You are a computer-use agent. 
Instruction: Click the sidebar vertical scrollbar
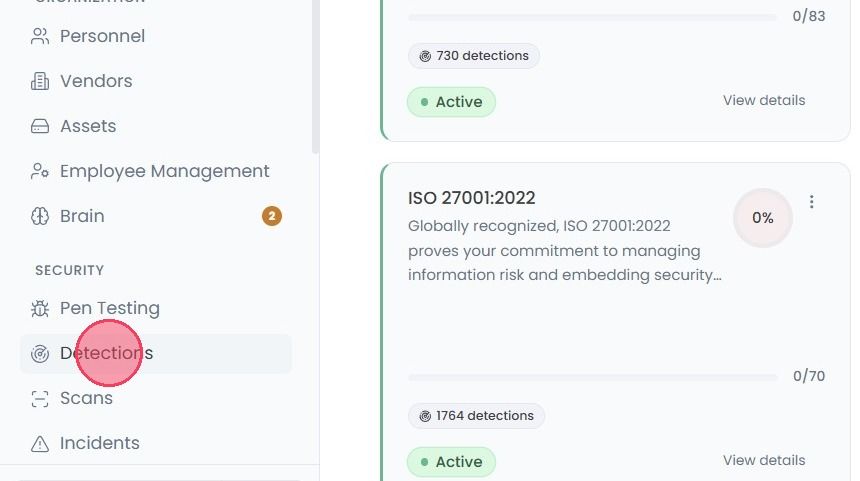[x=315, y=77]
